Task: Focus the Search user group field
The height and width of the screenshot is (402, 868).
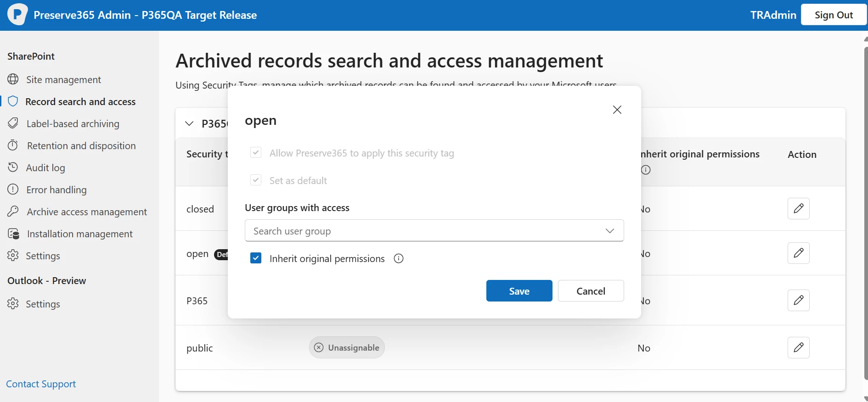Action: pos(434,230)
